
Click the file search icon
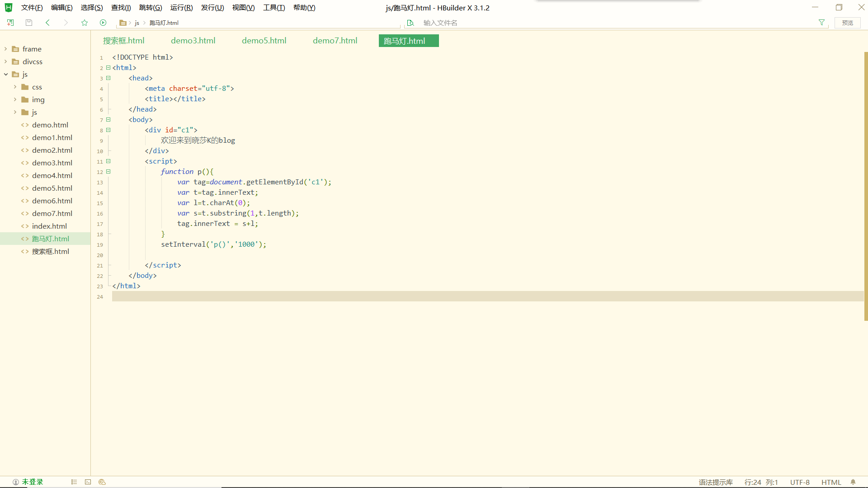click(410, 23)
